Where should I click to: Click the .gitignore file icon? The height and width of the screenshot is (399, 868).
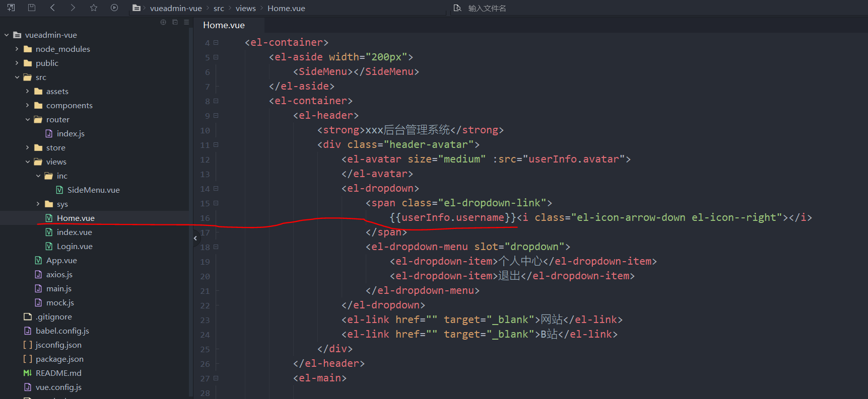(x=28, y=316)
